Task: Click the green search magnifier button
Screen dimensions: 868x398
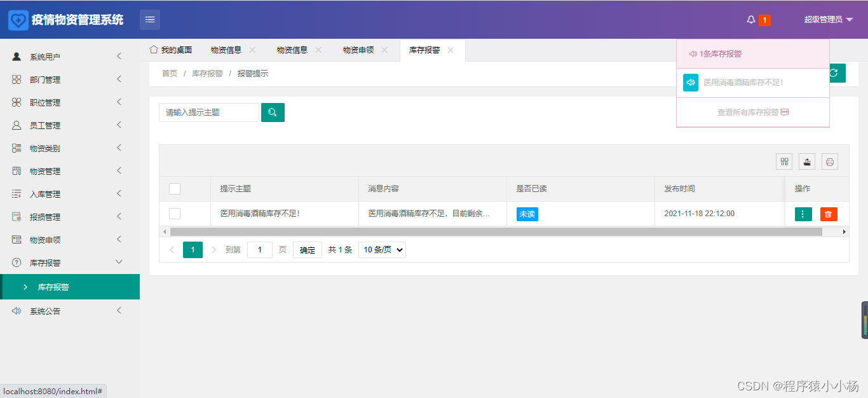Action: [x=273, y=113]
